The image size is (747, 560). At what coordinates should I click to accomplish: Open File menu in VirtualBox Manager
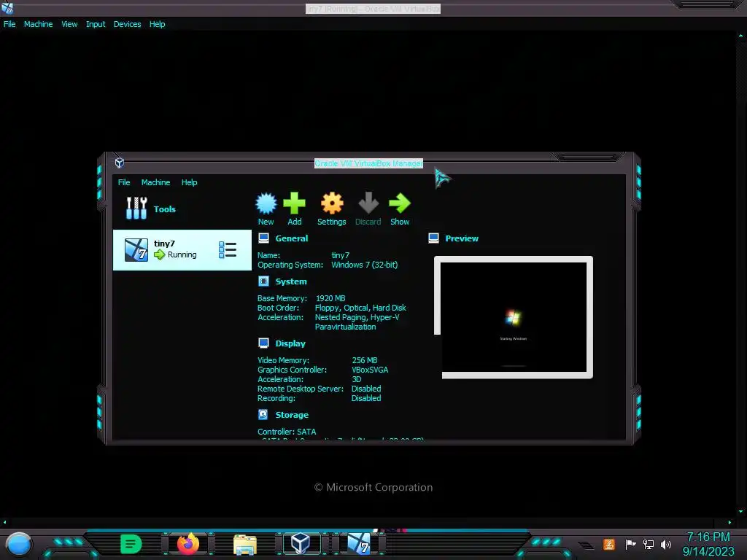[124, 182]
